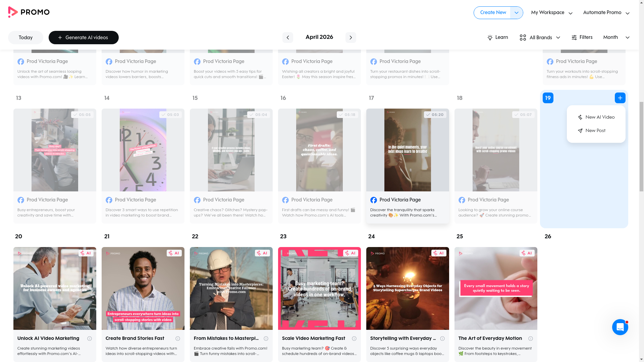Open Learn lightbulb tips

click(497, 38)
